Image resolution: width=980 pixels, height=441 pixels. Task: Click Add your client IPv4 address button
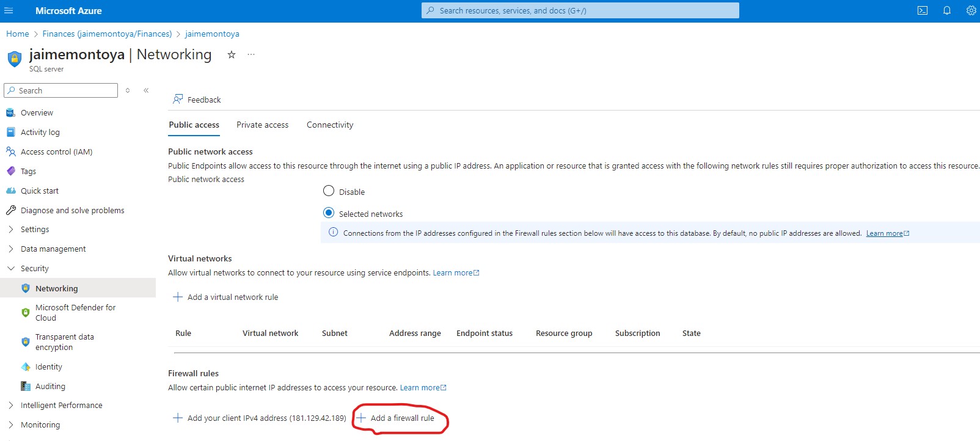260,418
